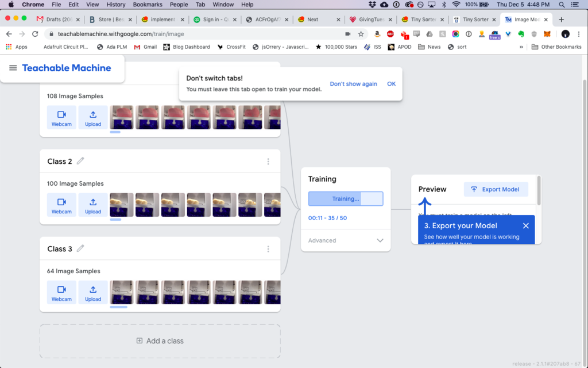Click the Export Model button
Viewport: 588px width, 368px height.
tap(496, 189)
